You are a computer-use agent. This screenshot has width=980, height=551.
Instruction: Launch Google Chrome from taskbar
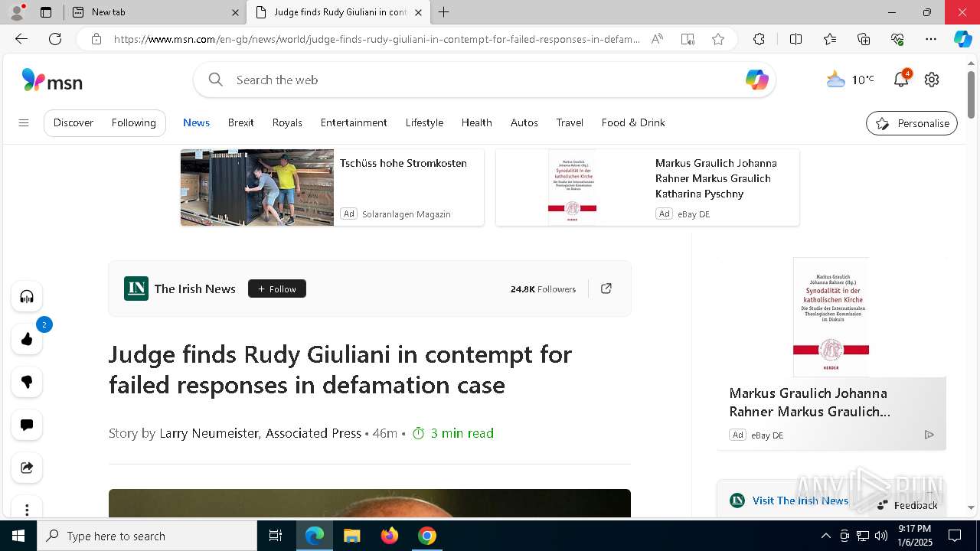(427, 536)
